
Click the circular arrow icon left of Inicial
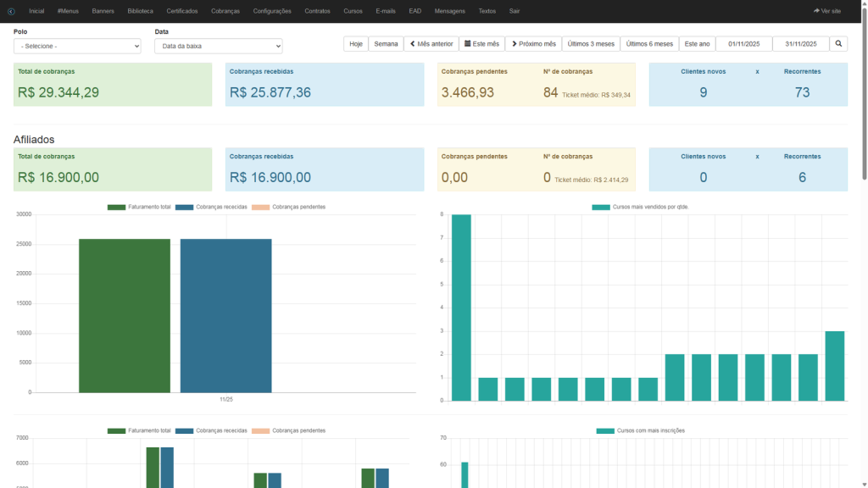[11, 11]
